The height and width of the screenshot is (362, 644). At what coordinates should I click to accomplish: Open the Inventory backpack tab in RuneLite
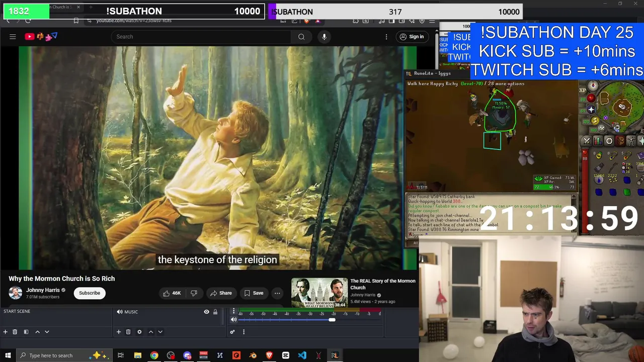[x=620, y=141]
